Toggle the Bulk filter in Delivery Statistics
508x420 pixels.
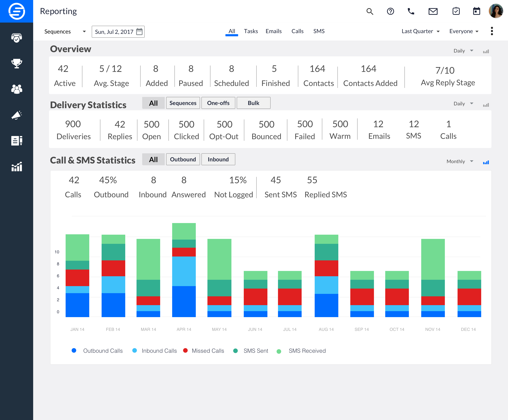253,103
